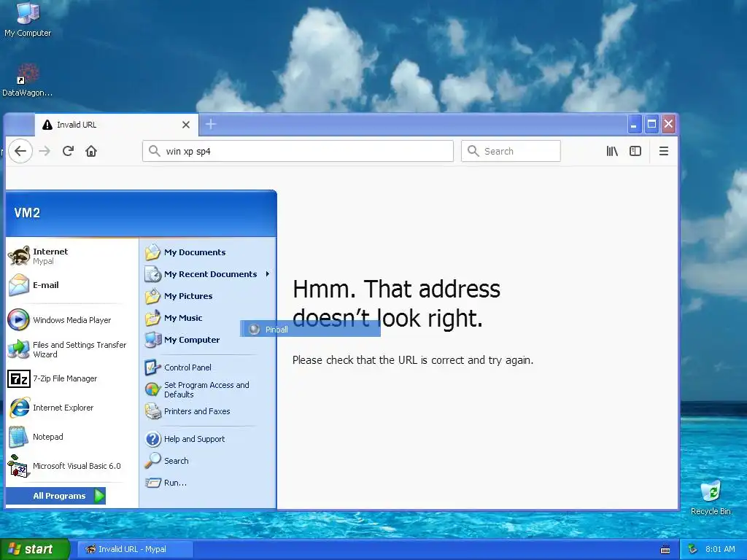Launch Internet Mypal from the Start menu
Image resolution: width=747 pixels, height=560 pixels.
71,256
